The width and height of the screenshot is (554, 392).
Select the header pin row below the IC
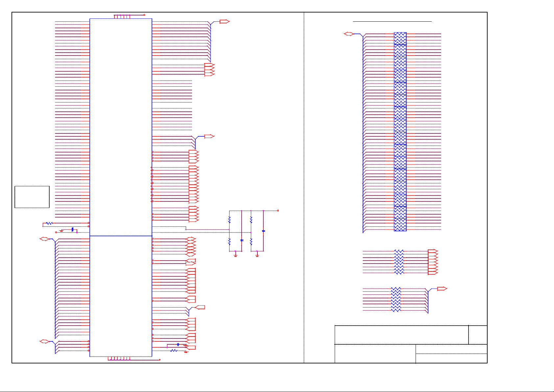119,358
